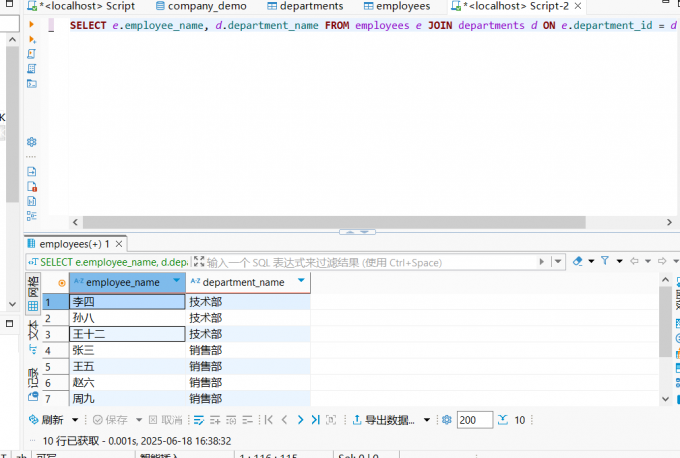Click the delete row icon

click(x=247, y=420)
